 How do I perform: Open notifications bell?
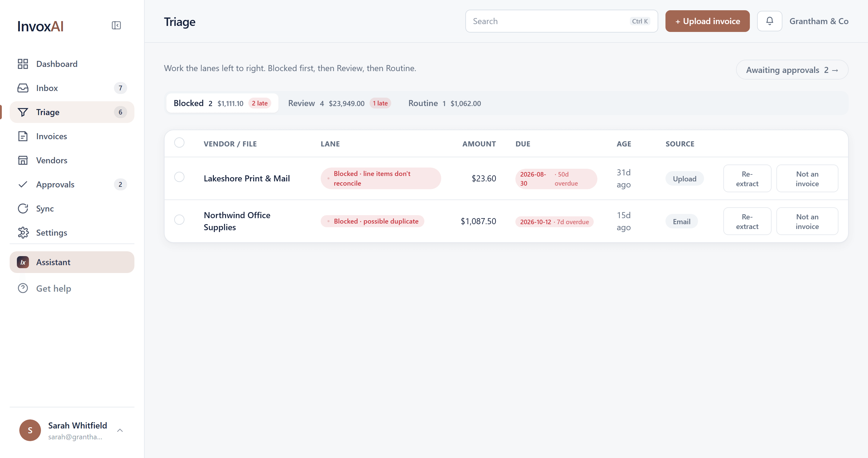[770, 21]
